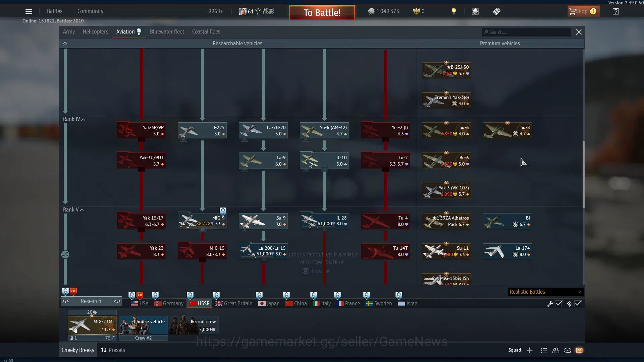Select the Tu-4 locked bomber card
644x362 pixels.
pos(385,221)
